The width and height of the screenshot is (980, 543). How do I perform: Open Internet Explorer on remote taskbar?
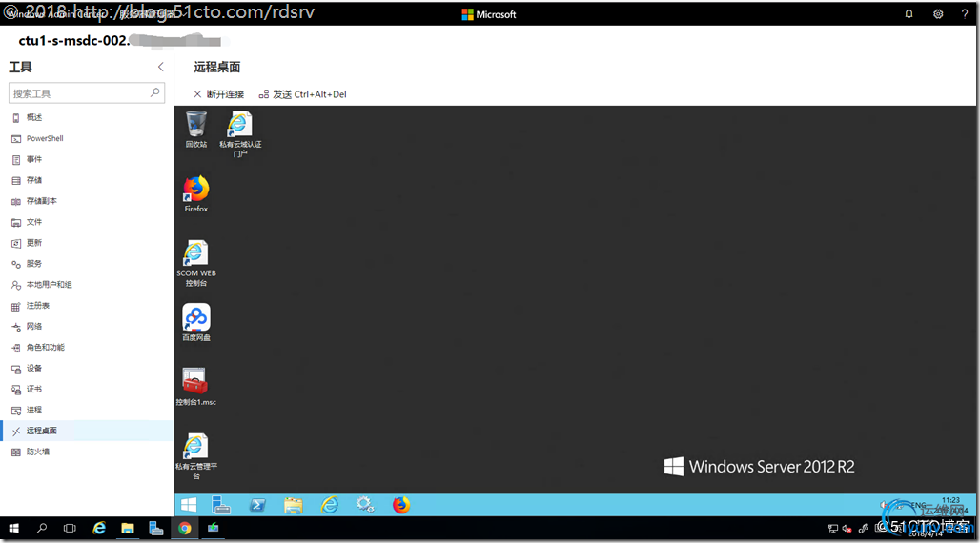pos(330,505)
